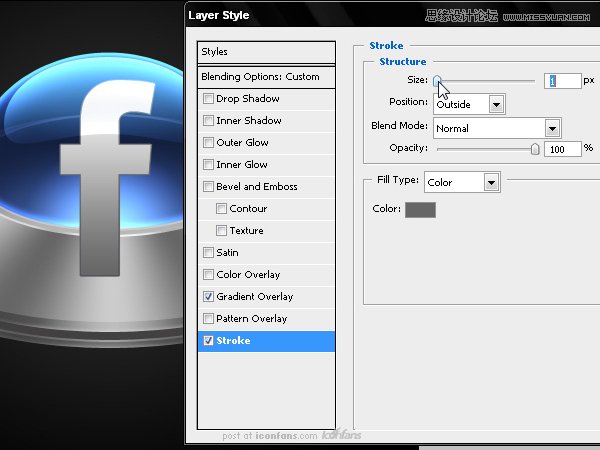The width and height of the screenshot is (600, 450).
Task: Select the Stroke label row
Action: (x=266, y=341)
